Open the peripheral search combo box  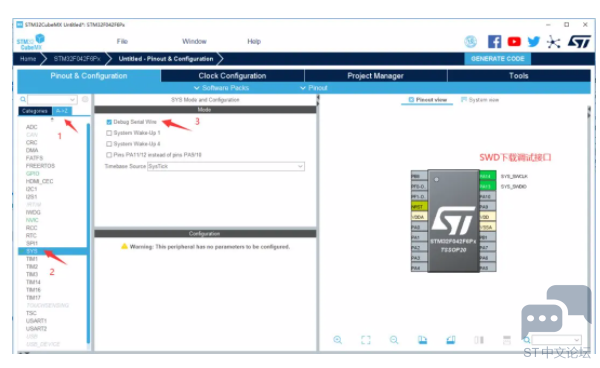click(x=52, y=99)
